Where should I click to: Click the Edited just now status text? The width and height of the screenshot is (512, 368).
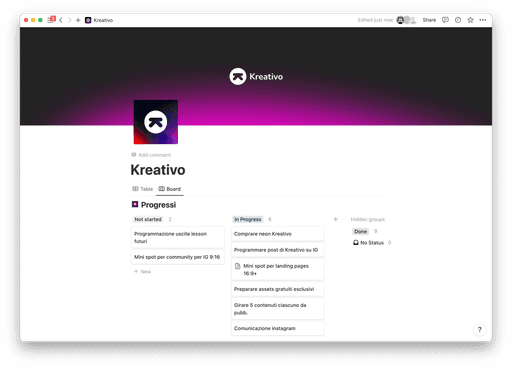(375, 20)
